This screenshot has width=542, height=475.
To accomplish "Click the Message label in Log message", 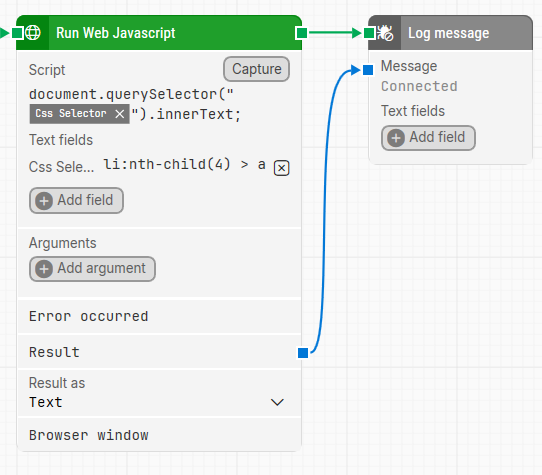I will point(409,66).
